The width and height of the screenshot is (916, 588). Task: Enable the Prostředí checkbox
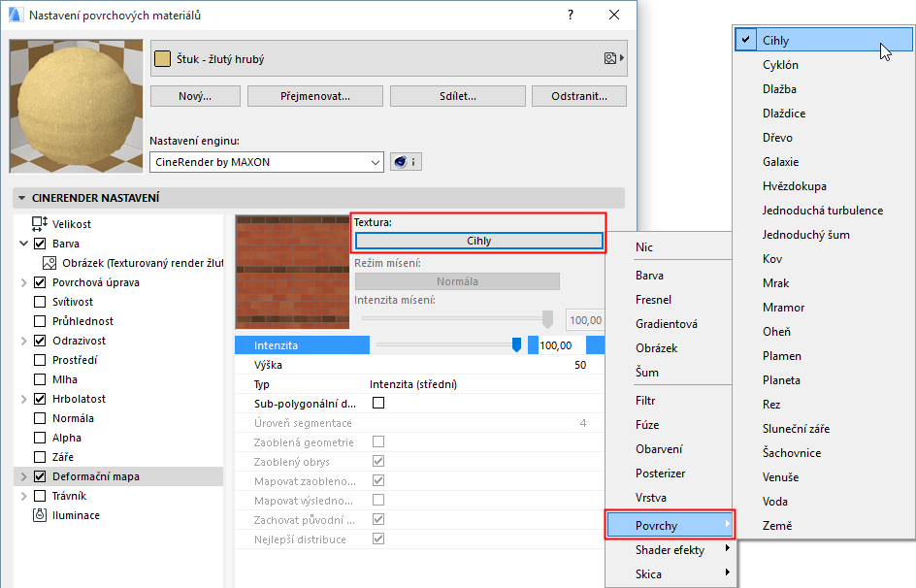40,360
